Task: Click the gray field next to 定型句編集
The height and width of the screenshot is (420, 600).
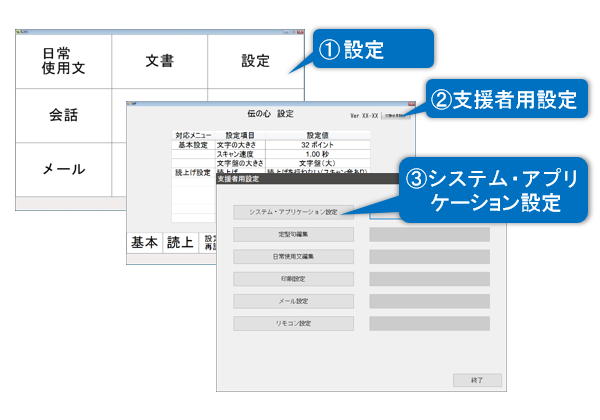Action: pos(429,234)
